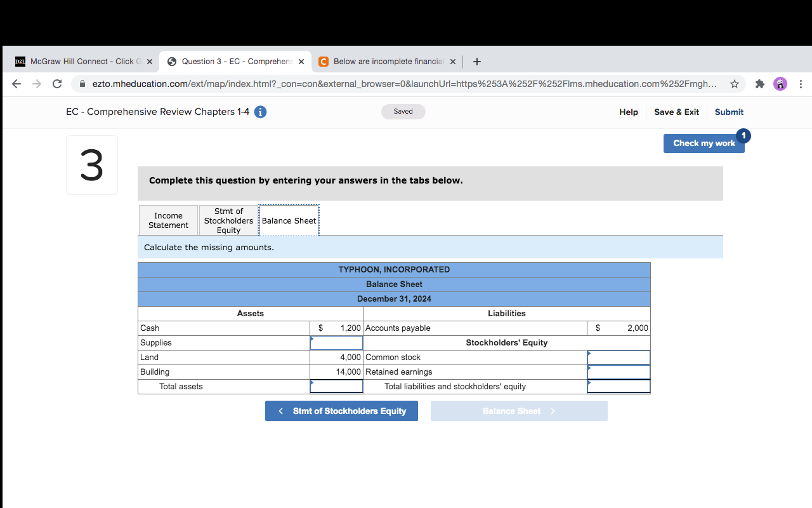Click the 'Saved' status pill

(403, 112)
